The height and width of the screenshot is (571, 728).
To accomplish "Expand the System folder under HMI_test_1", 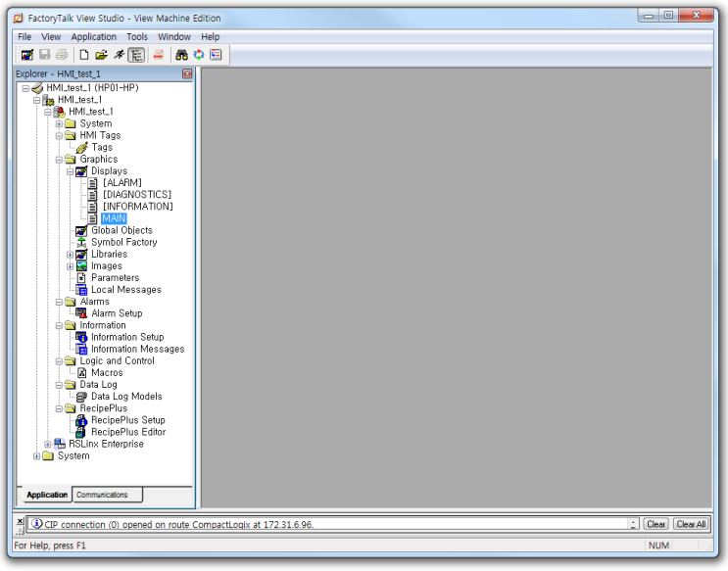I will 59,124.
